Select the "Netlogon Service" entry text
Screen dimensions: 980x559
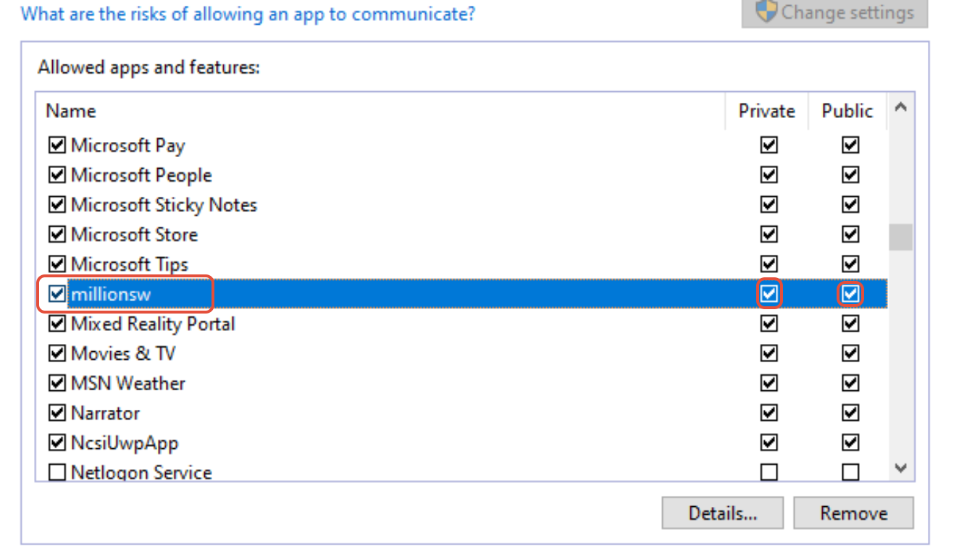point(141,472)
